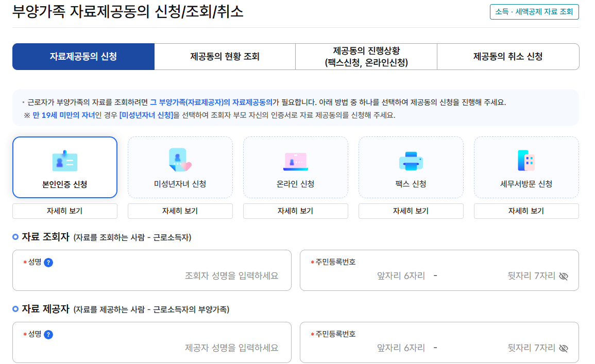
Task: Click the 팩스 신청 printer icon
Action: (411, 161)
